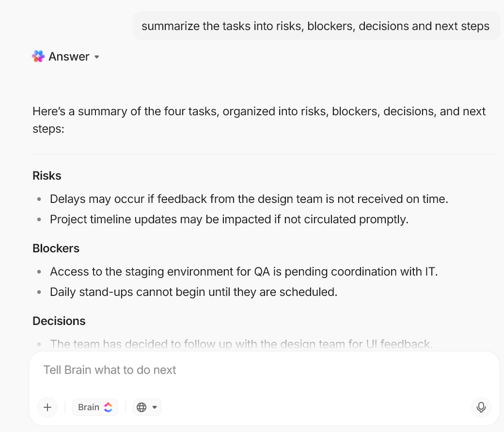504x432 pixels.
Task: Click the plus icon to attach content
Action: click(47, 407)
